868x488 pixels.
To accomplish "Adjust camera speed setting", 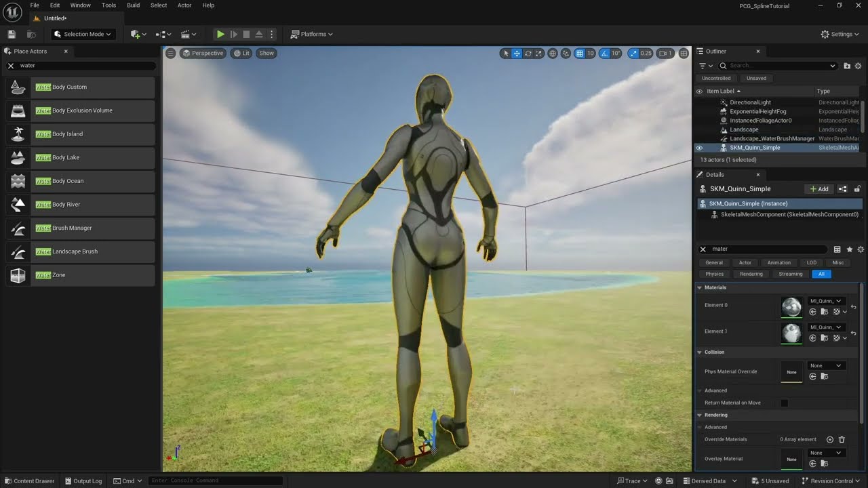I will click(x=665, y=53).
